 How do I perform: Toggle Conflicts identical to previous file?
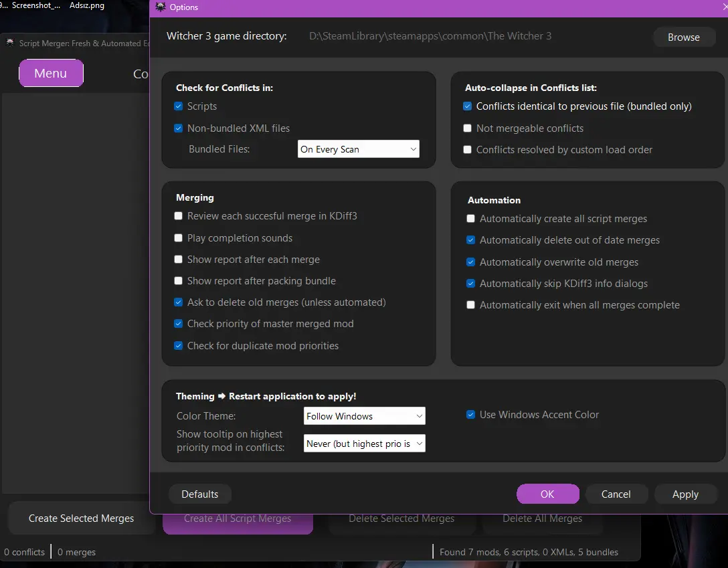point(468,106)
